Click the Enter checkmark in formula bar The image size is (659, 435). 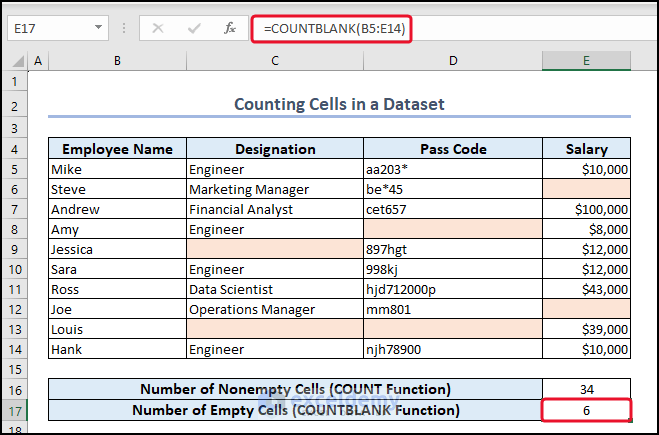tap(194, 28)
